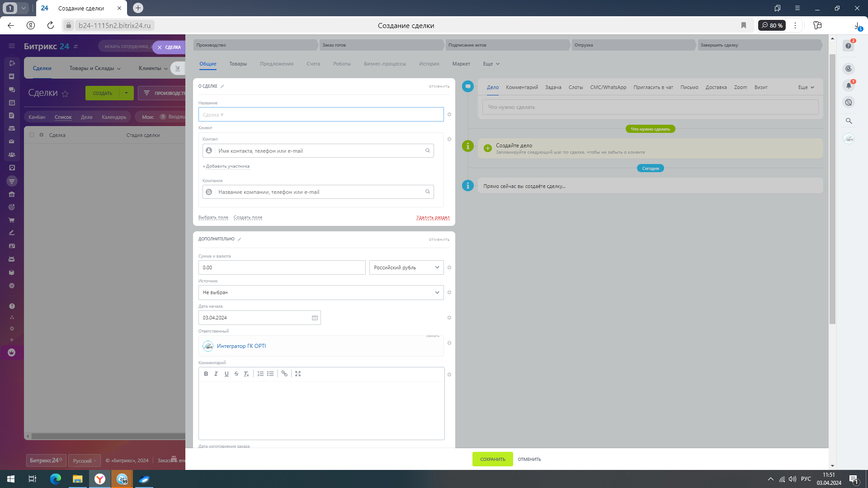Toggle the select-all checkbox in deals list

point(32,135)
